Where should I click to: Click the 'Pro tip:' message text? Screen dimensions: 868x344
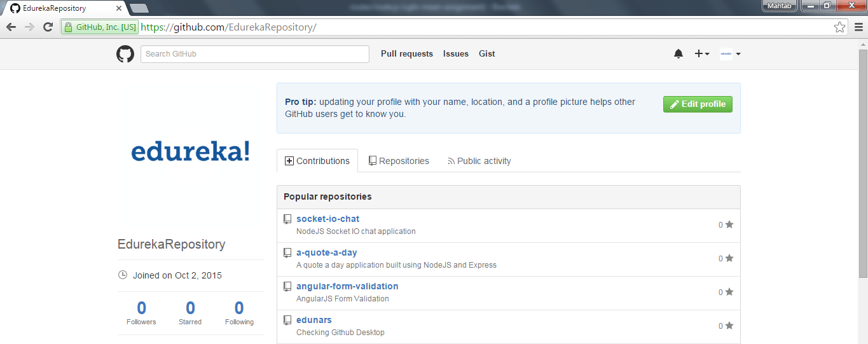[x=460, y=108]
